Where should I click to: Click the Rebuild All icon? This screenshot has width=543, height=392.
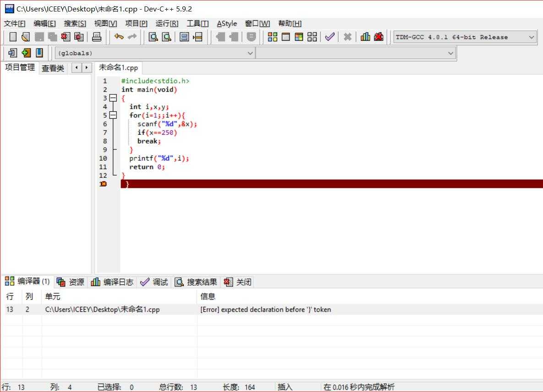click(x=312, y=37)
